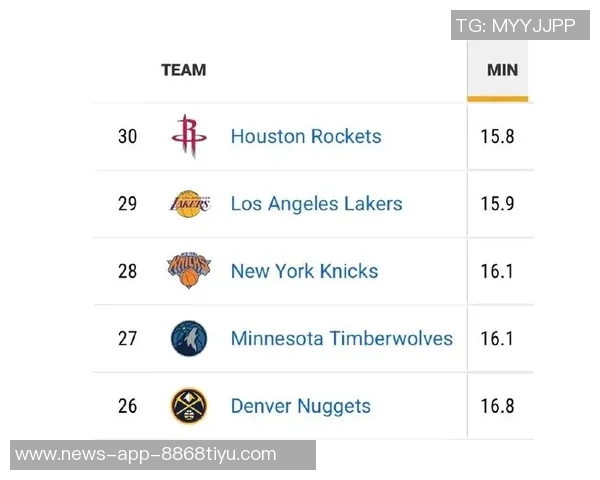Select the Knicks 16.1 minutes cell
Screen dimensions: 600x480
tap(497, 271)
